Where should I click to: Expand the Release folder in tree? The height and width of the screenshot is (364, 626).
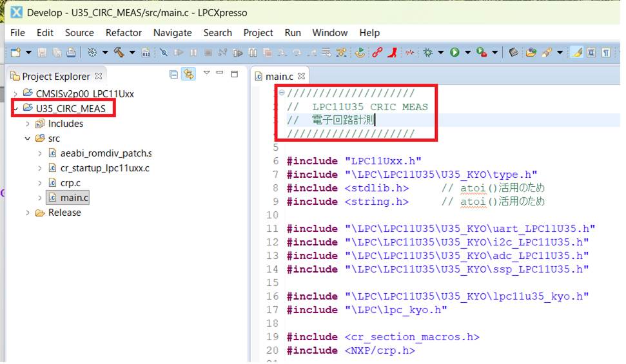28,213
